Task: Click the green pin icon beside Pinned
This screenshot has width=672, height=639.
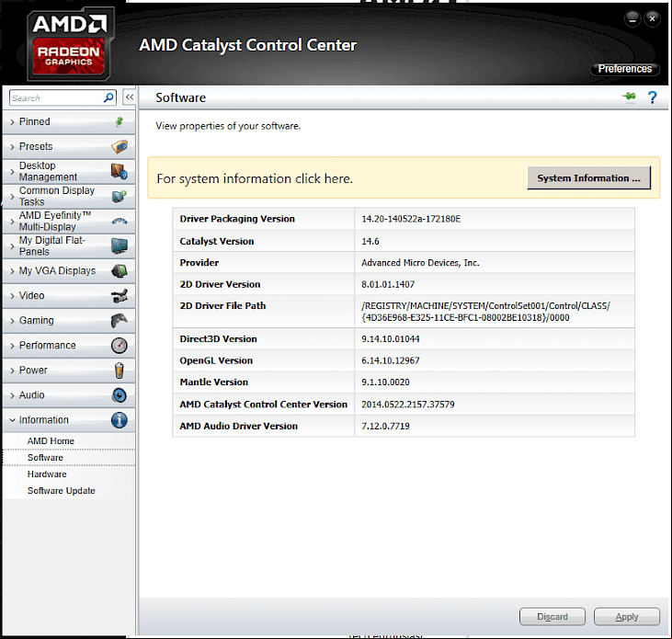Action: click(x=120, y=121)
